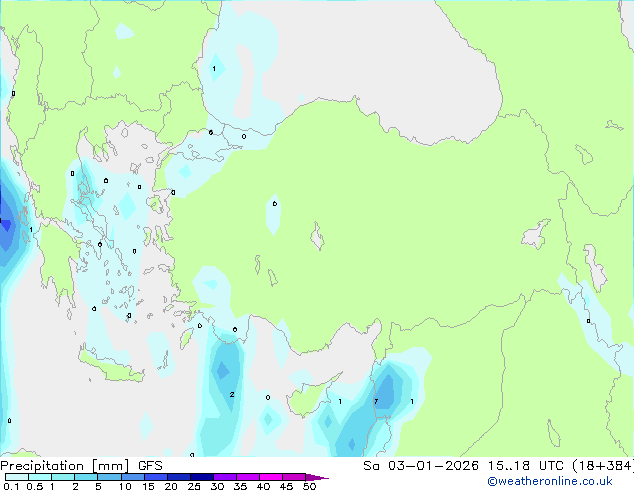Click the 15 to 20 mm legend swatch
Screen dimensions: 634x490
click(156, 477)
